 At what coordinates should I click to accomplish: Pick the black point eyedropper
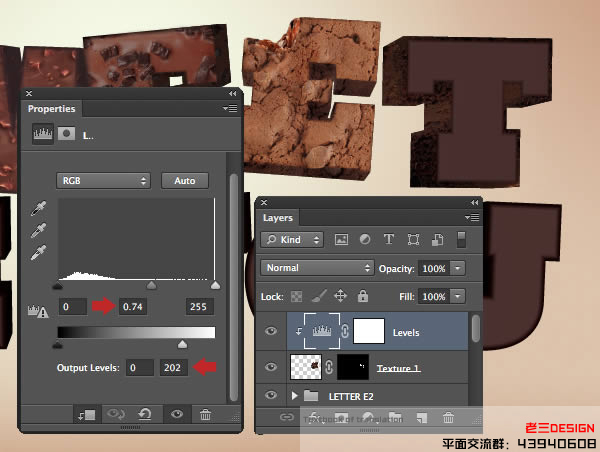coord(39,208)
